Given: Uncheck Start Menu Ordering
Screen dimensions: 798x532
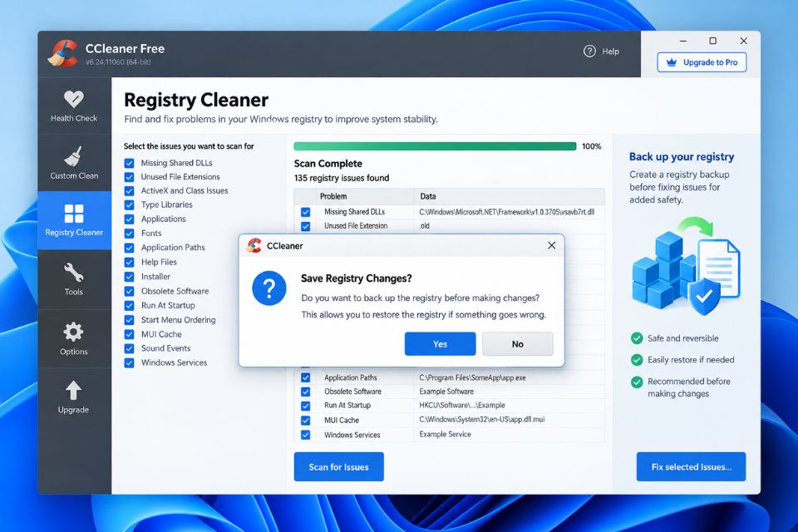Looking at the screenshot, I should click(x=130, y=320).
